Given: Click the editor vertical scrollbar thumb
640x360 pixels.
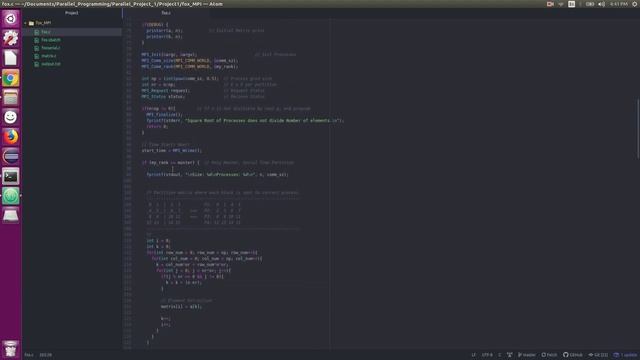Looking at the screenshot, I should point(638,129).
